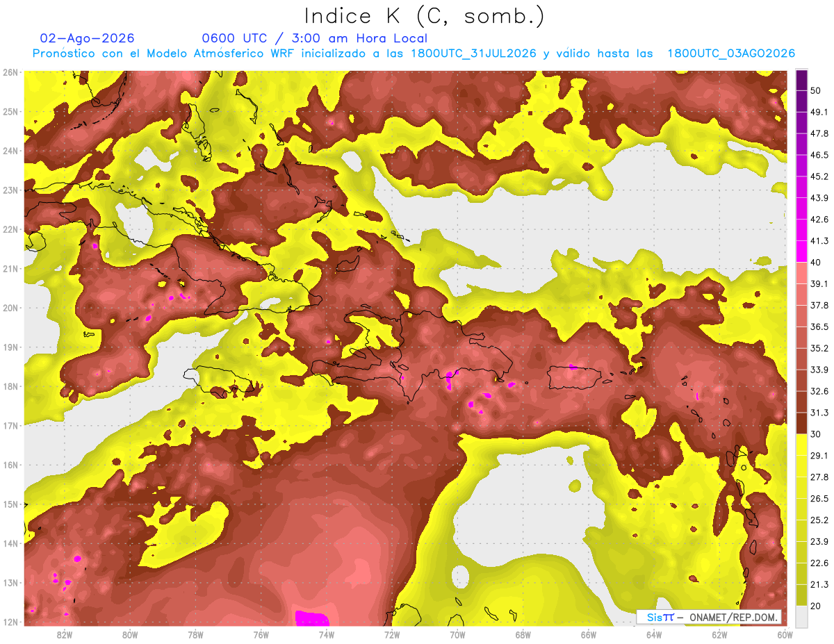
Task: Click the 15N latitude axis label
Action: (x=10, y=504)
